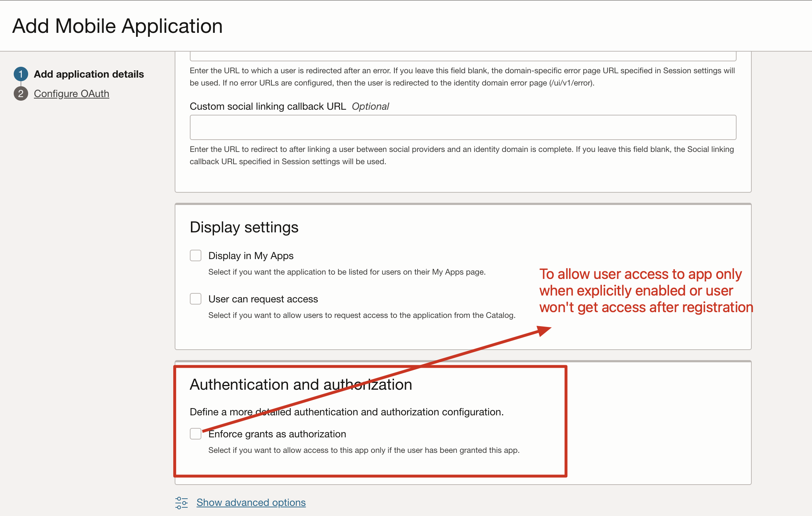Click the Add Mobile Application page title
The height and width of the screenshot is (516, 812).
pos(118,26)
